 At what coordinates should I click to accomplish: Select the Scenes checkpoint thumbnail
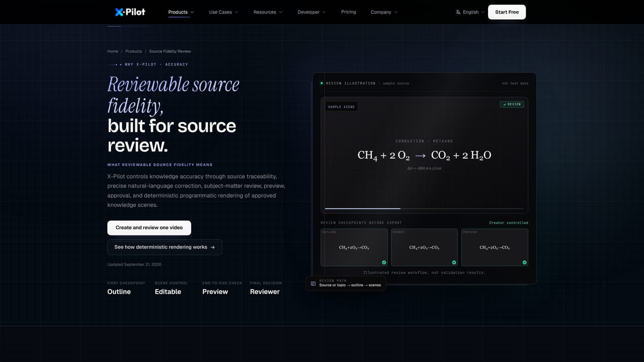pos(424,247)
